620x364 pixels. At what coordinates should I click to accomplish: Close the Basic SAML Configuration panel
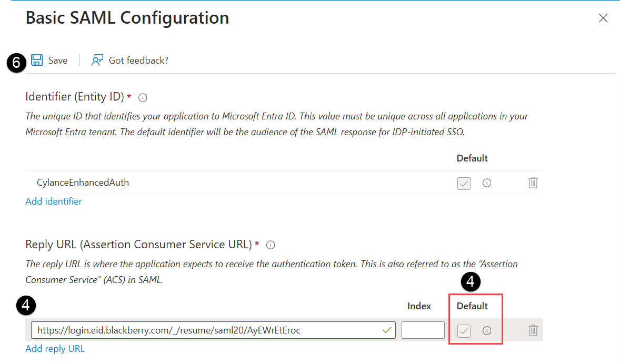pyautogui.click(x=603, y=18)
